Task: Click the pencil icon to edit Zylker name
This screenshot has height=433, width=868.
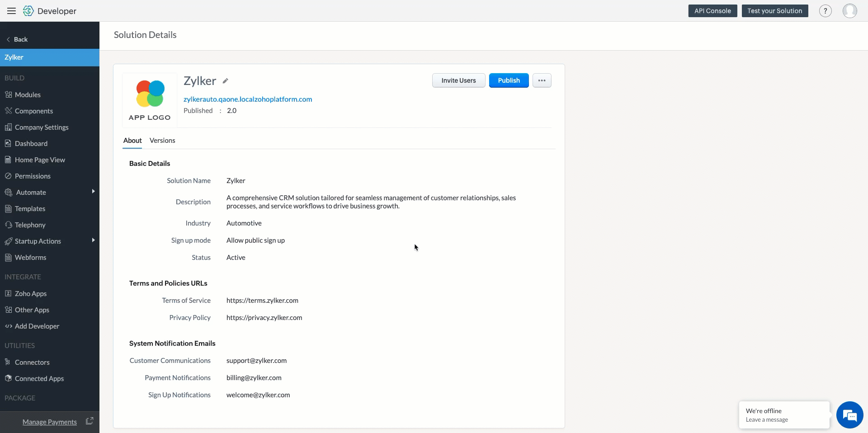Action: [225, 81]
